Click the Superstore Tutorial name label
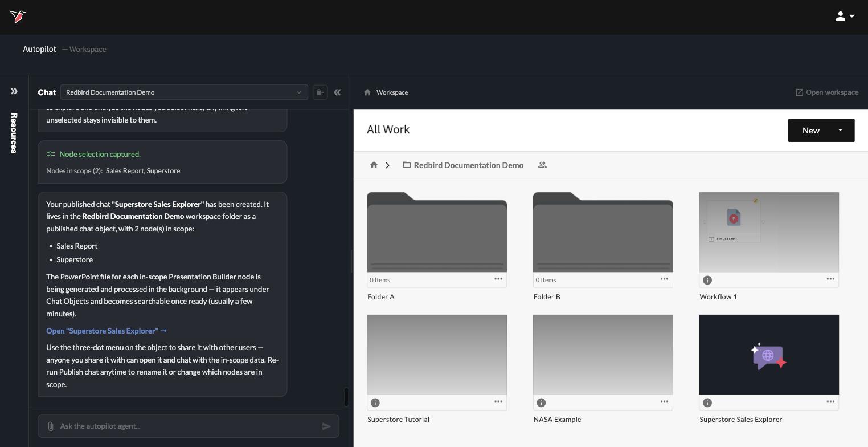868x447 pixels. click(x=399, y=420)
